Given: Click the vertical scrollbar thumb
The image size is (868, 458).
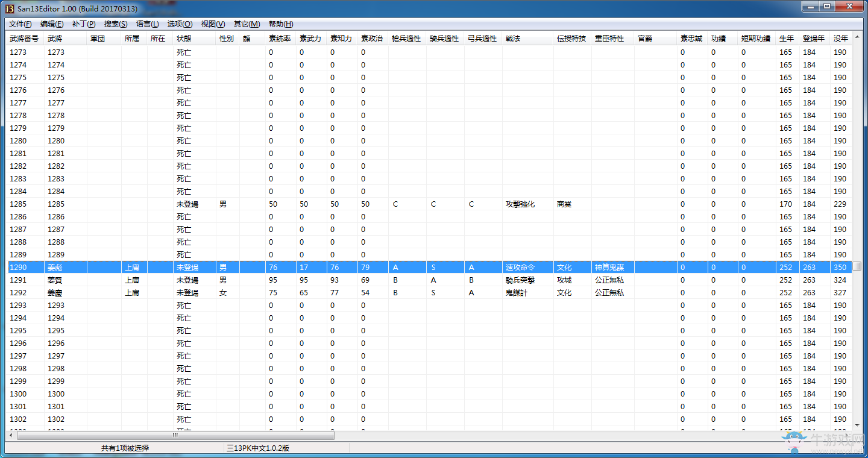Looking at the screenshot, I should (x=857, y=266).
